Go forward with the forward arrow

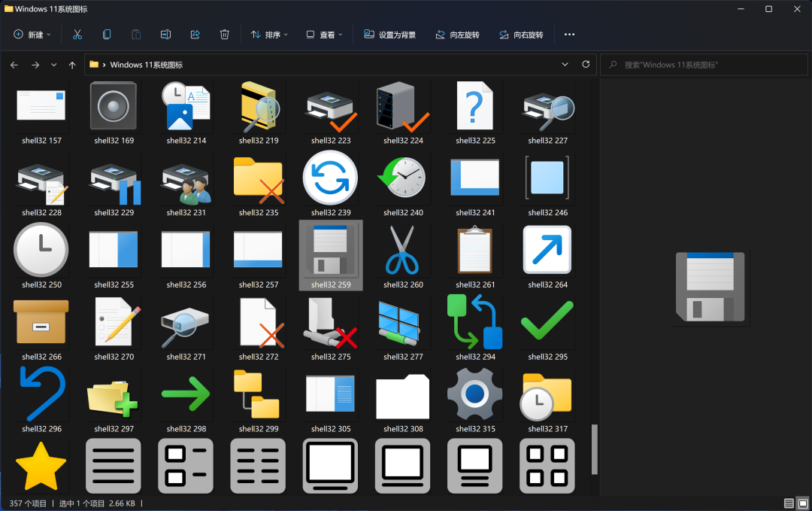coord(35,65)
